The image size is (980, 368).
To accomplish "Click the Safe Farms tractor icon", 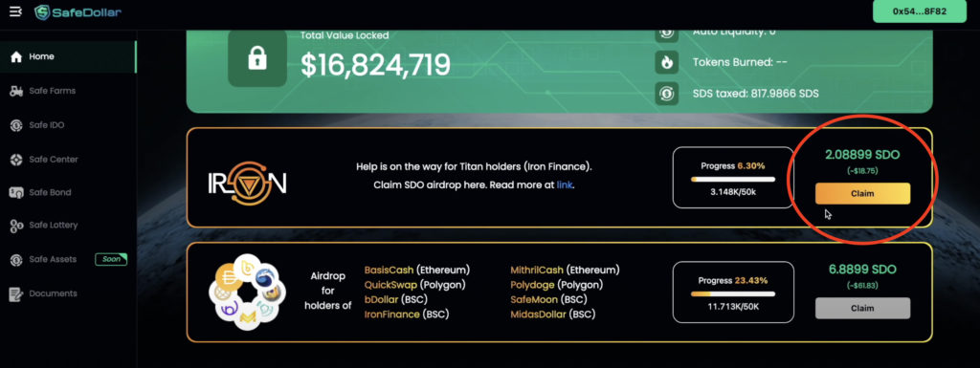I will (17, 91).
